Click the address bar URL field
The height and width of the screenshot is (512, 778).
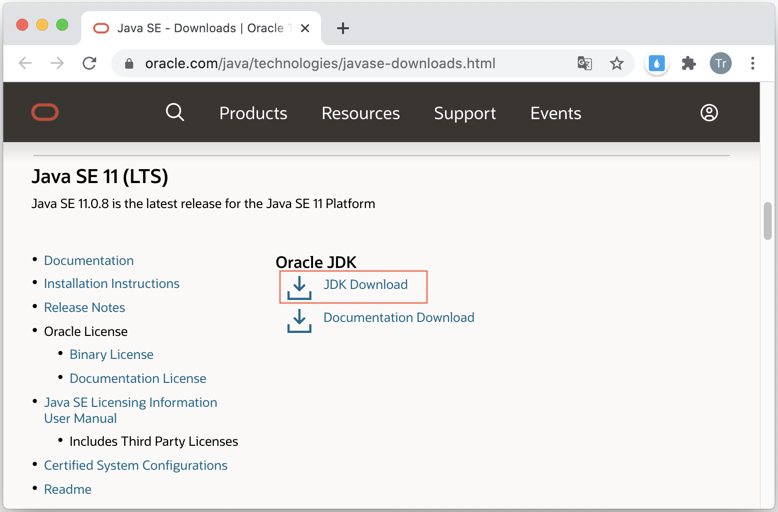coord(320,64)
